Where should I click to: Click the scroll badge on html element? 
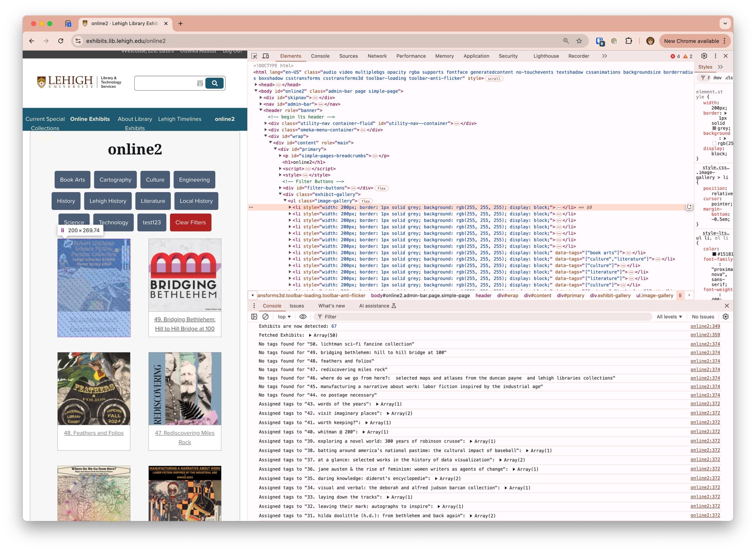coord(494,79)
